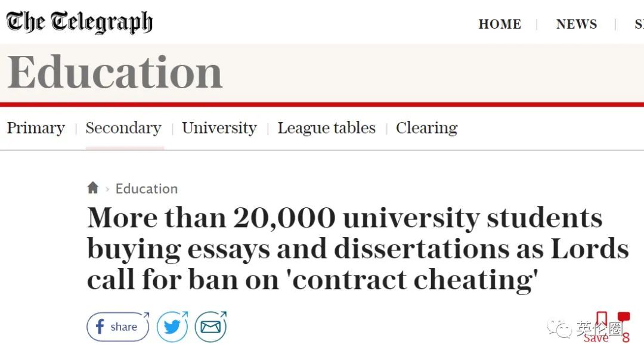The height and width of the screenshot is (357, 644).
Task: Open the NEWS navigation item
Action: [x=577, y=24]
